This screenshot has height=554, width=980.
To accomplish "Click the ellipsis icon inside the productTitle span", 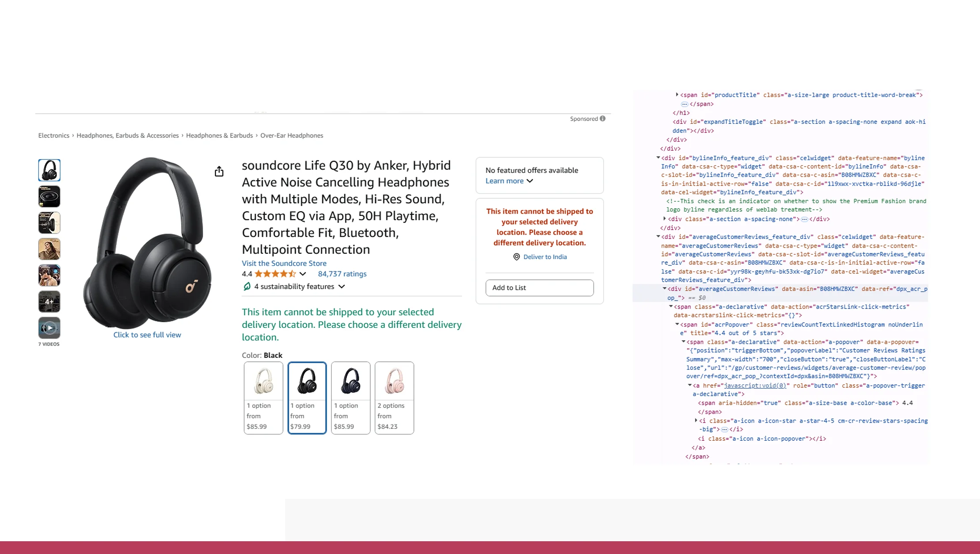I will tap(684, 104).
